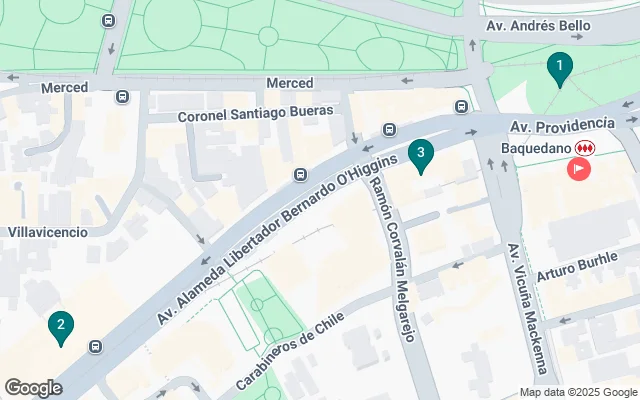This screenshot has width=640, height=400.
Task: Click the Av. Andrés Bello street label
Action: click(x=538, y=26)
